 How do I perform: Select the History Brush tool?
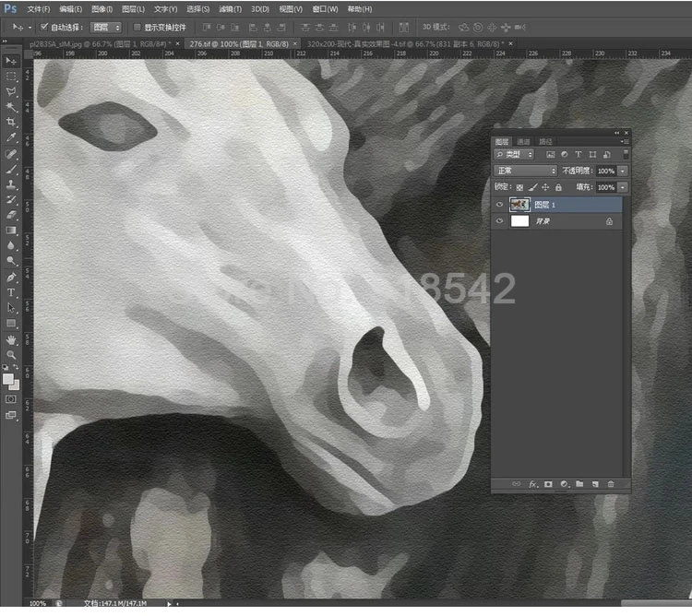tap(11, 200)
